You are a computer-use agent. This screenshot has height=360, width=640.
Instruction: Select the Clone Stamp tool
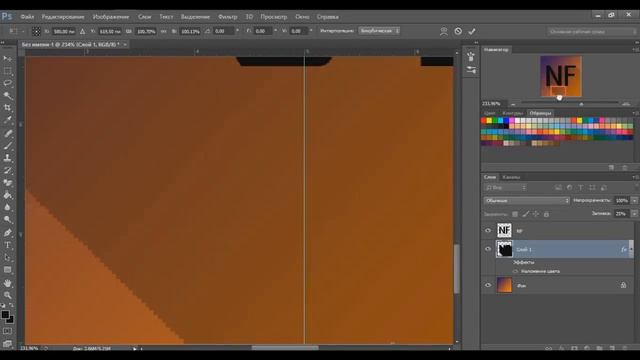(7, 158)
